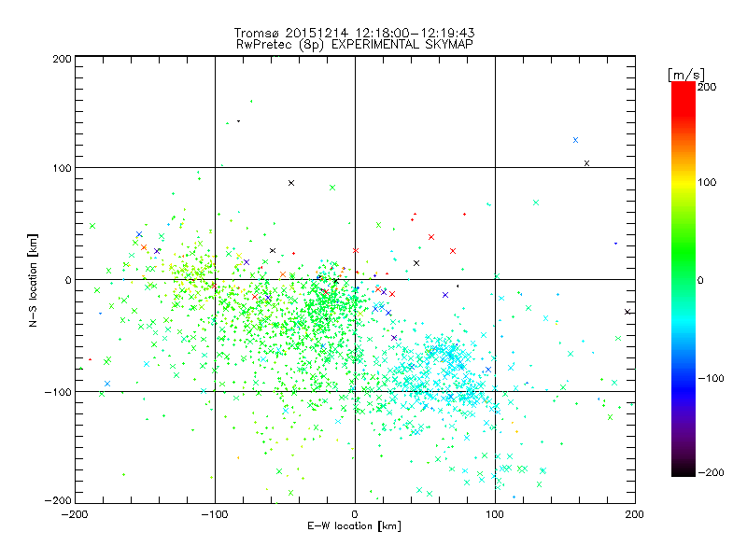This screenshot has width=747, height=560.
Task: Click the red X marker near E-W 70, N-S 25
Action: click(x=453, y=251)
